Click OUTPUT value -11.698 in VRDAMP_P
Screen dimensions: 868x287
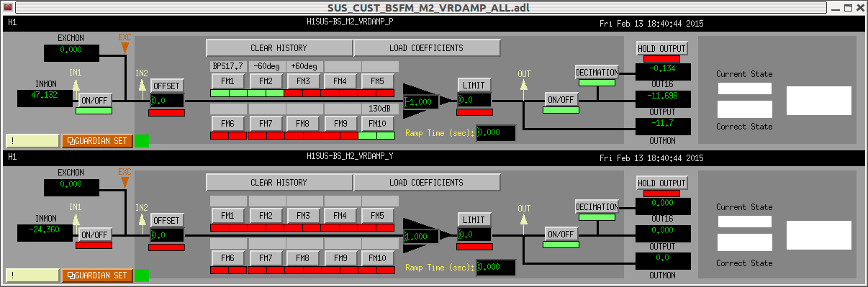click(x=663, y=99)
